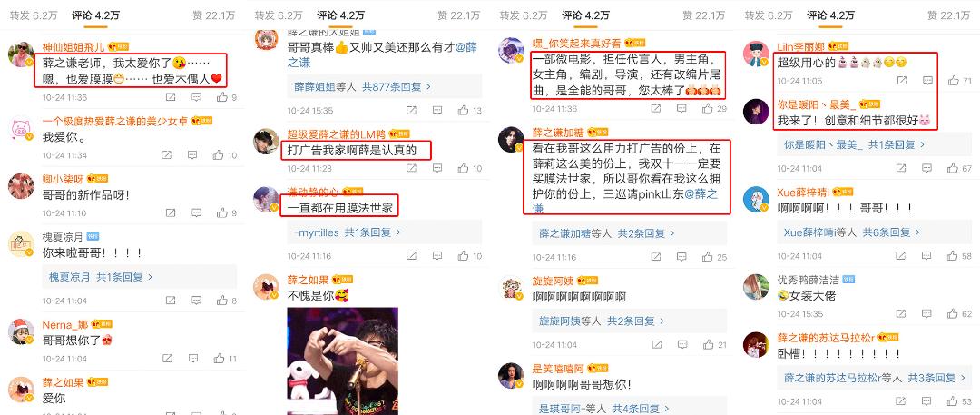Open username 一个极度热爱薛之谦的美少女卓
Image resolution: width=980 pixels, height=415 pixels.
[116, 122]
